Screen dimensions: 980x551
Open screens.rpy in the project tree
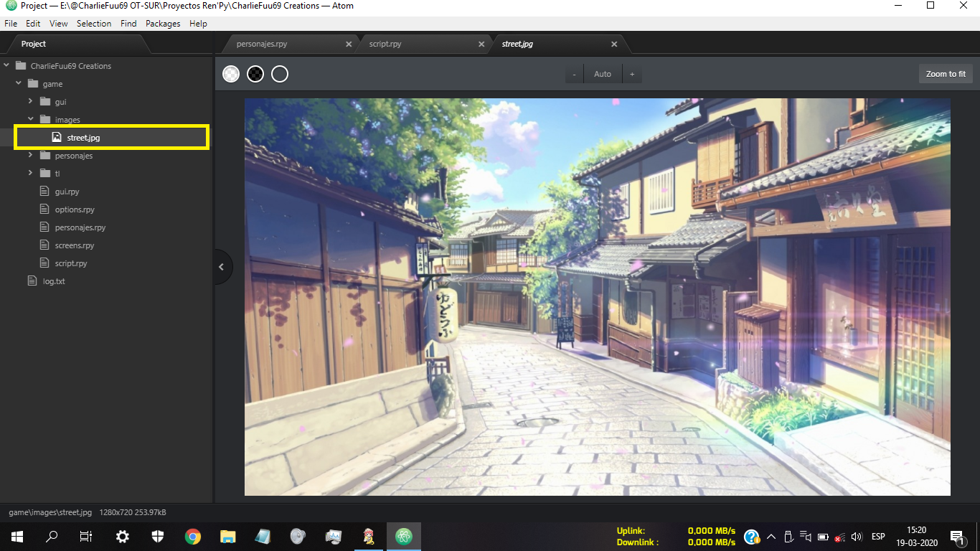(x=75, y=245)
